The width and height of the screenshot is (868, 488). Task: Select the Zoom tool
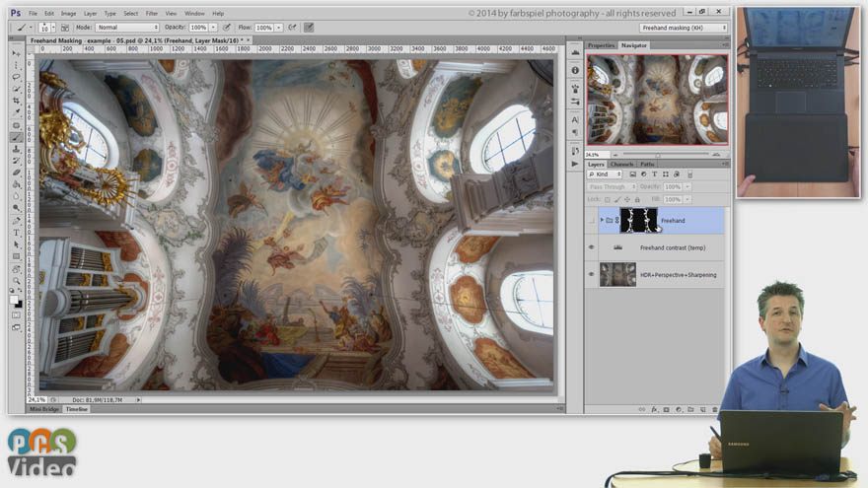pos(16,281)
